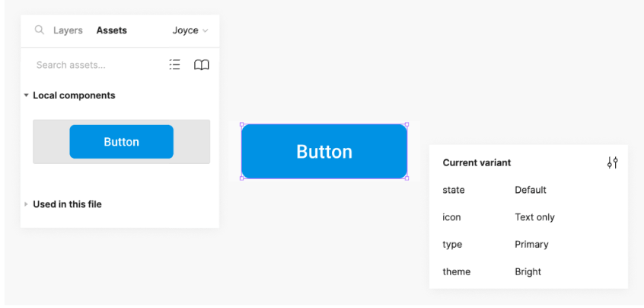This screenshot has height=308, width=644.
Task: Select the Button component thumbnail in assets
Action: pyautogui.click(x=122, y=142)
